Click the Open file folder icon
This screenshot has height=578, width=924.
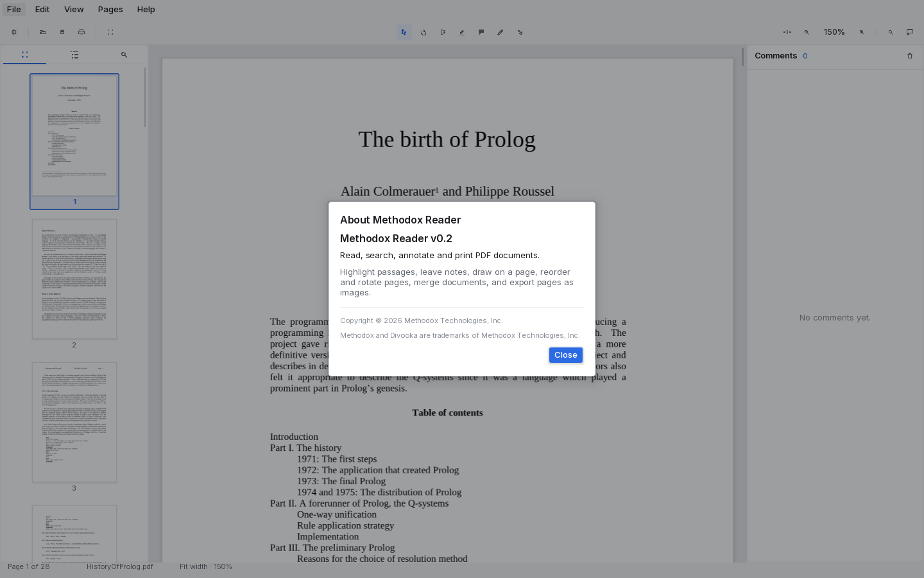coord(43,32)
